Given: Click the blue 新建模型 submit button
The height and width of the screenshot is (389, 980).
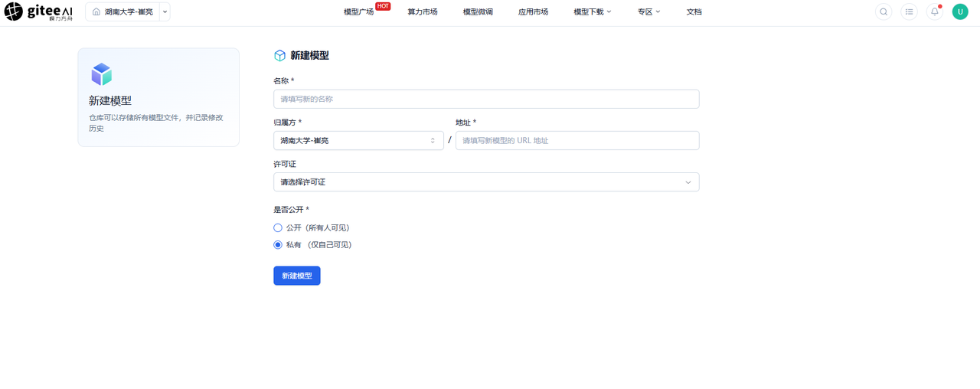Looking at the screenshot, I should [297, 276].
